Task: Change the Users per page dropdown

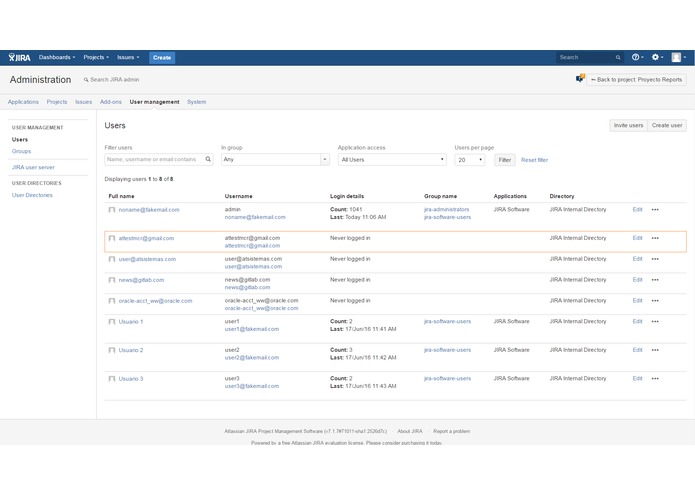Action: (x=469, y=160)
